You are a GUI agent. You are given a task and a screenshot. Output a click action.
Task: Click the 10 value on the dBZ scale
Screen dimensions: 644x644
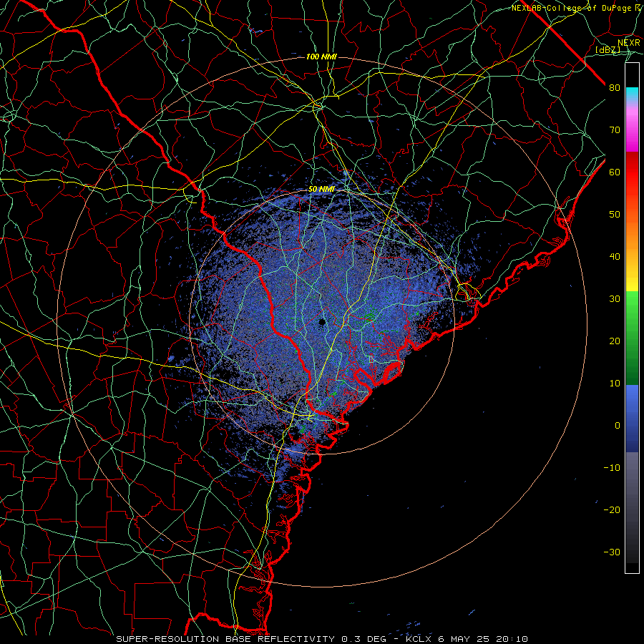pyautogui.click(x=615, y=384)
